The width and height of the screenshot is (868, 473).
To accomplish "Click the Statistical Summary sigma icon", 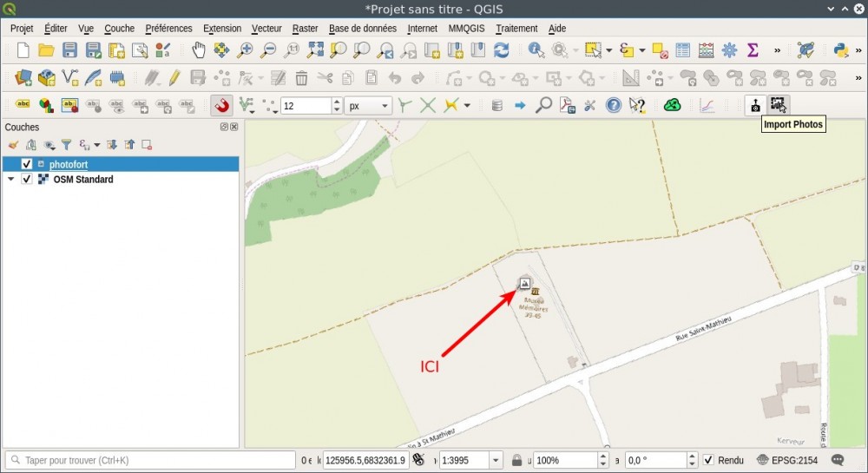I will pyautogui.click(x=753, y=50).
